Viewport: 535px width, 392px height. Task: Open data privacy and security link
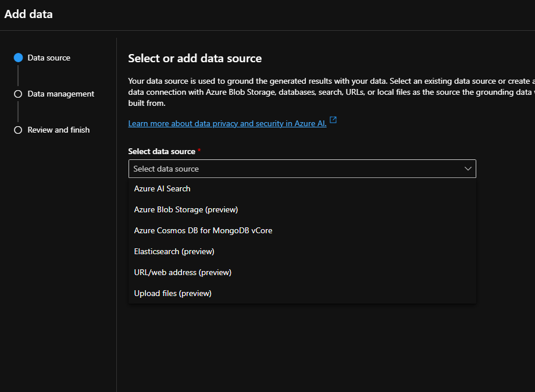point(227,123)
